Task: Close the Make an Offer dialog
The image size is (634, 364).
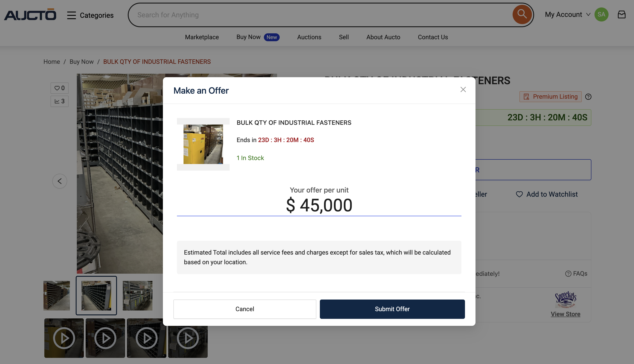Action: click(463, 89)
